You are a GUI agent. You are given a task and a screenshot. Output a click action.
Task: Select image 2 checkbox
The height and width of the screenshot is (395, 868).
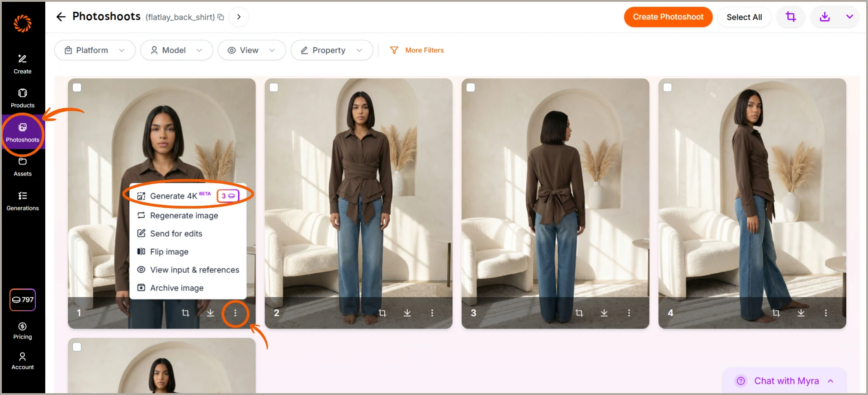274,87
